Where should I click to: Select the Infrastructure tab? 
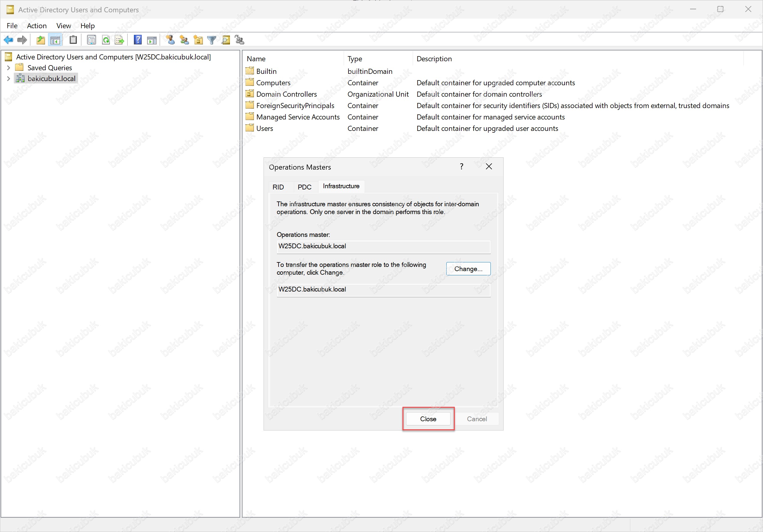tap(341, 186)
